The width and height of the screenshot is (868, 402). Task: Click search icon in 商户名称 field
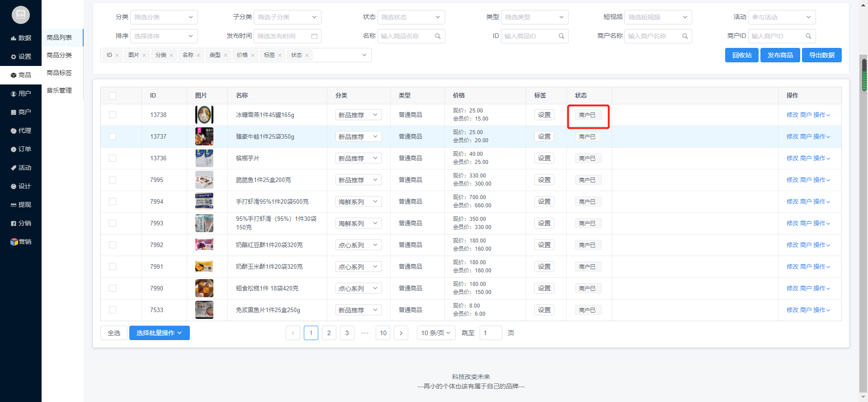coord(685,36)
